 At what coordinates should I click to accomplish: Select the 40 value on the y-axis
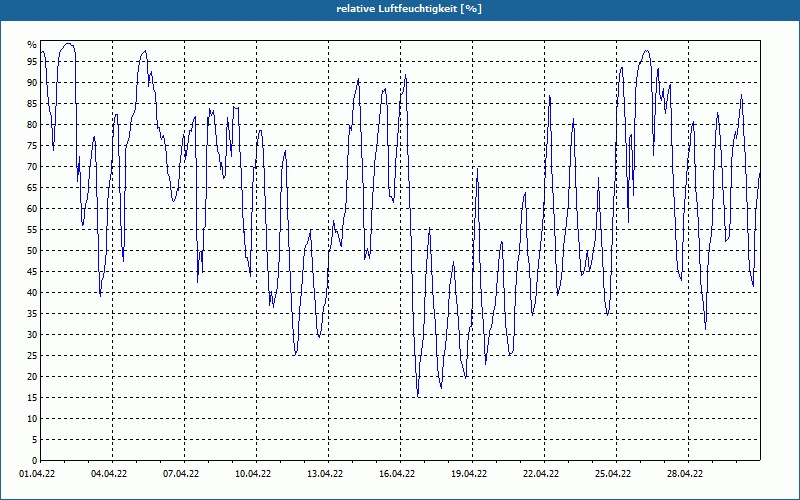tap(32, 293)
